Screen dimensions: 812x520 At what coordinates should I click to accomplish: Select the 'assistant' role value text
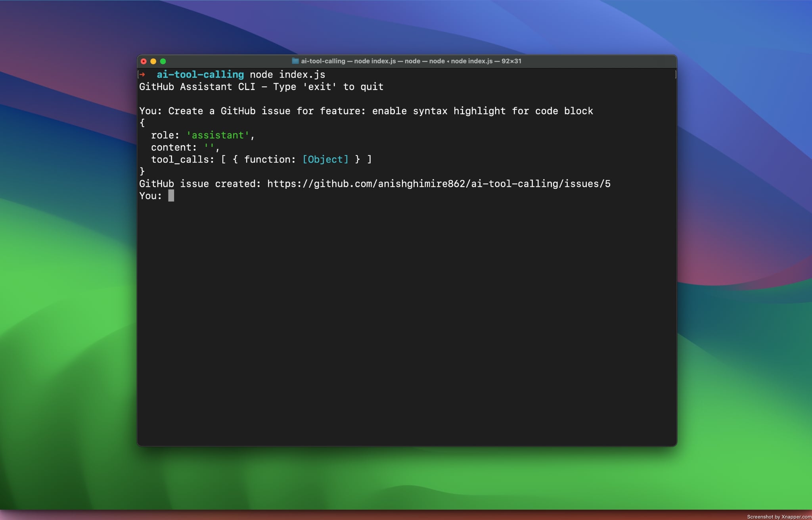(x=218, y=135)
